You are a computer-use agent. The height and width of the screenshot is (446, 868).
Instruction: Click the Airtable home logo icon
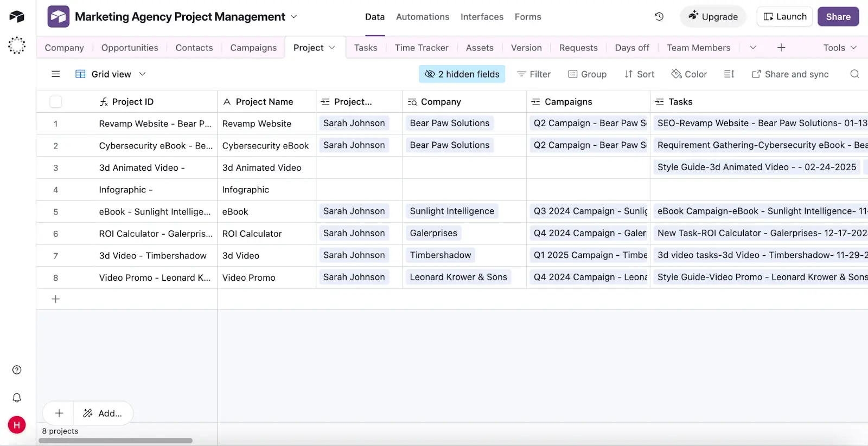click(17, 16)
